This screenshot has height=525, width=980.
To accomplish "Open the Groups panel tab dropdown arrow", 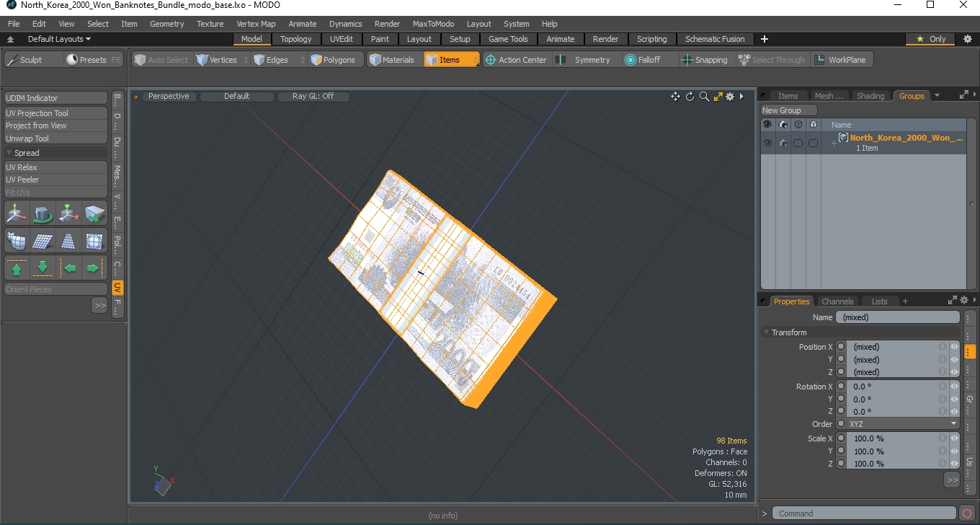I will [x=937, y=95].
